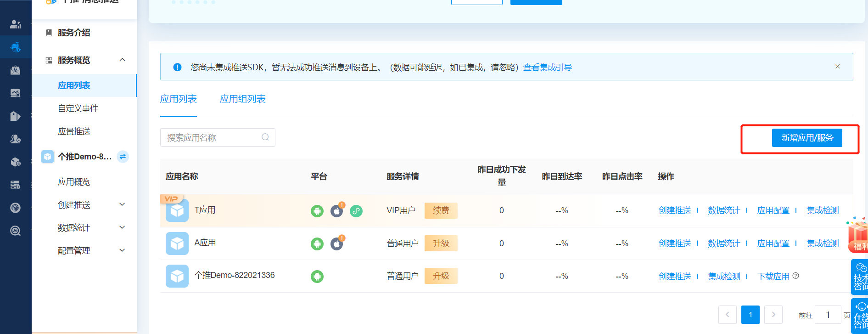The width and height of the screenshot is (868, 334).
Task: Click the A应用 cube app icon
Action: (177, 243)
